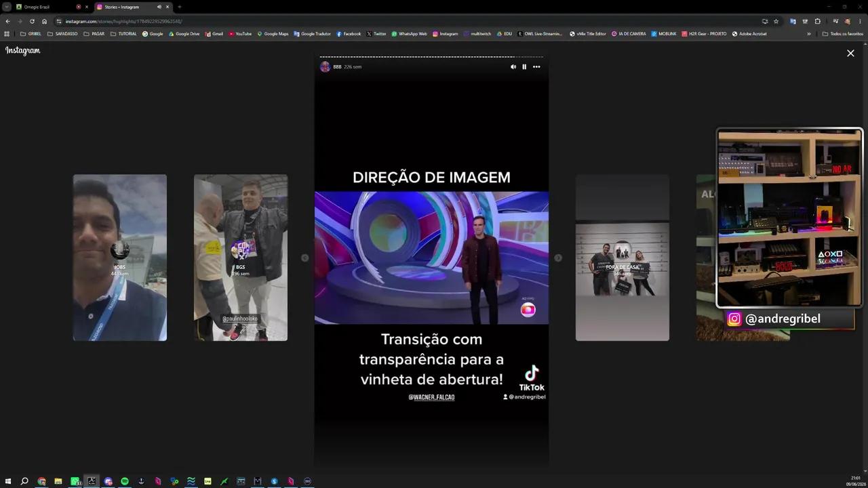The width and height of the screenshot is (868, 488).
Task: Go to the next story arrow
Action: coord(558,258)
